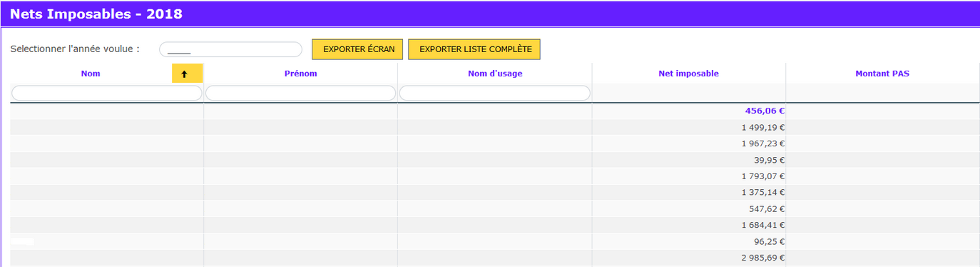
Task: Select the row showing 547,62 €
Action: coord(495,209)
